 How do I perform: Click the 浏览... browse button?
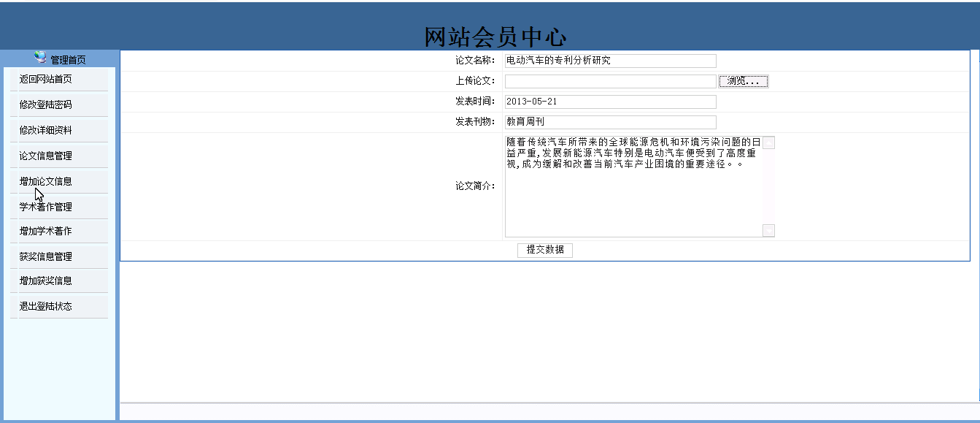(744, 81)
